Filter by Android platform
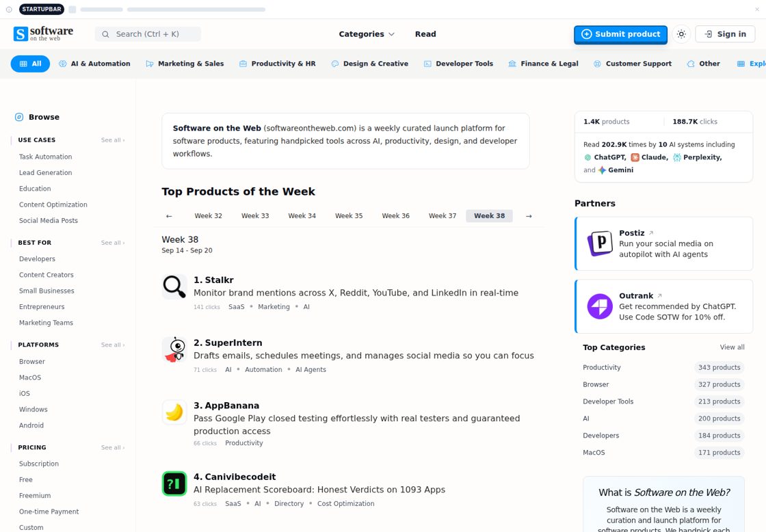Screen dimensions: 766x532 pos(31,425)
